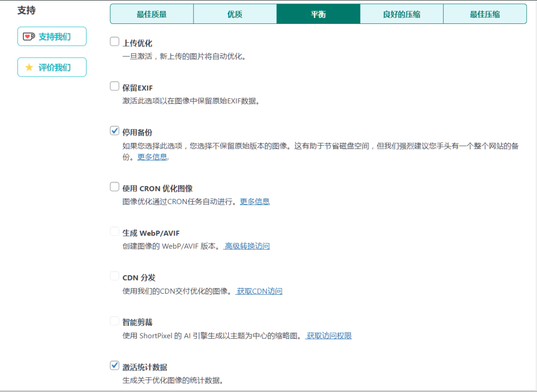This screenshot has height=392, width=537.
Task: Toggle the 智能剪裁 checkbox
Action: tap(115, 321)
